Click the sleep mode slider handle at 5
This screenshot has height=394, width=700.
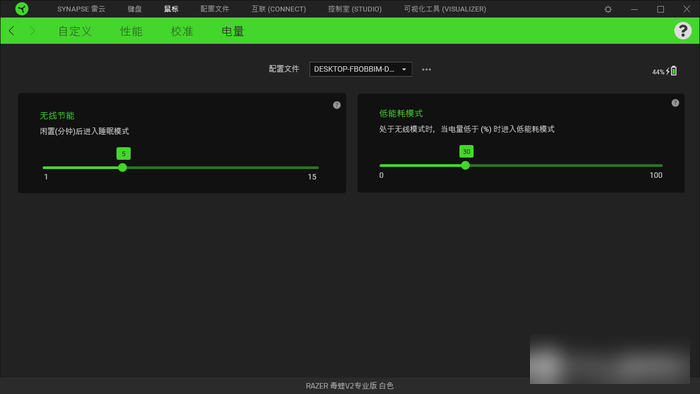coord(122,168)
